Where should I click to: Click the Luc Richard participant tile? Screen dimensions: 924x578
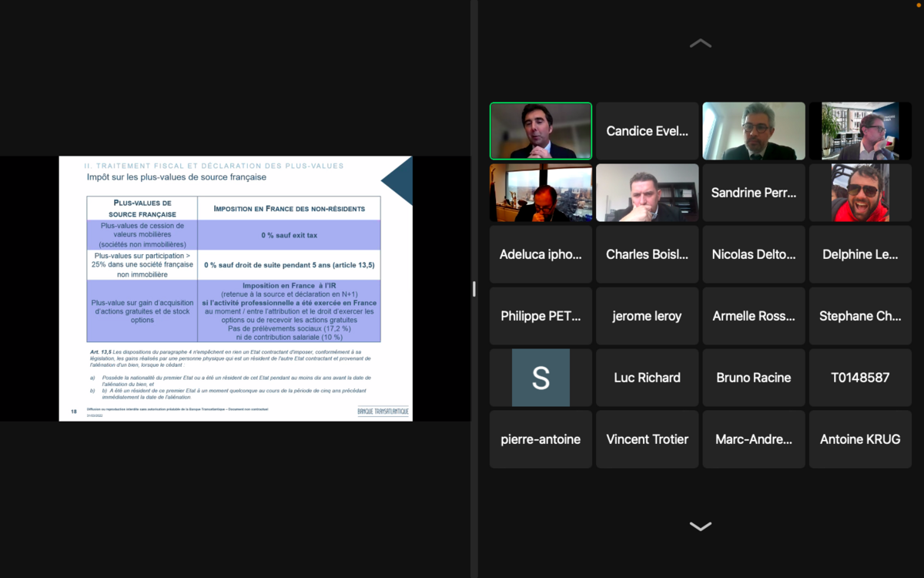[647, 378]
